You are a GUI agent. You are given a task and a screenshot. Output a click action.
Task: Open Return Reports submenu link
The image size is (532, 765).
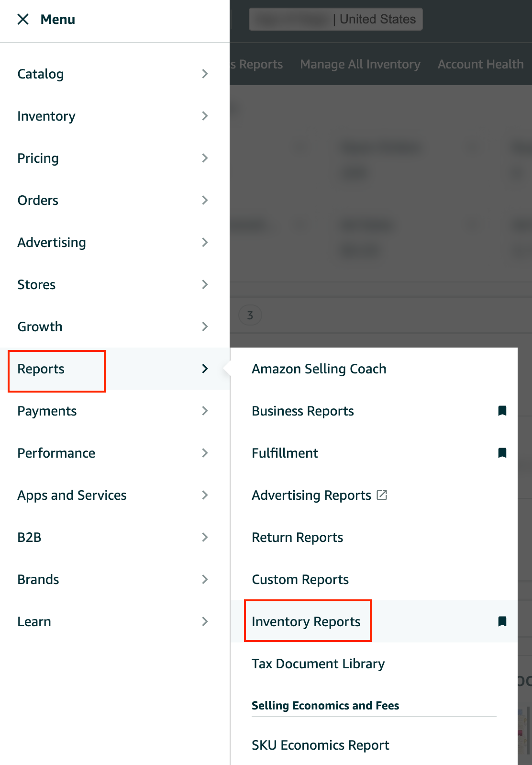(x=298, y=538)
